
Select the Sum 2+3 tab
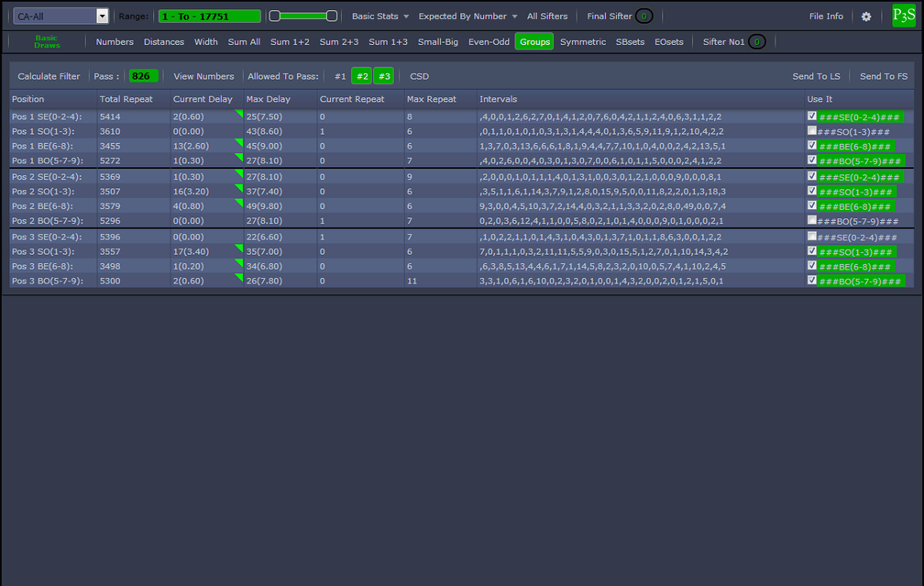(339, 42)
